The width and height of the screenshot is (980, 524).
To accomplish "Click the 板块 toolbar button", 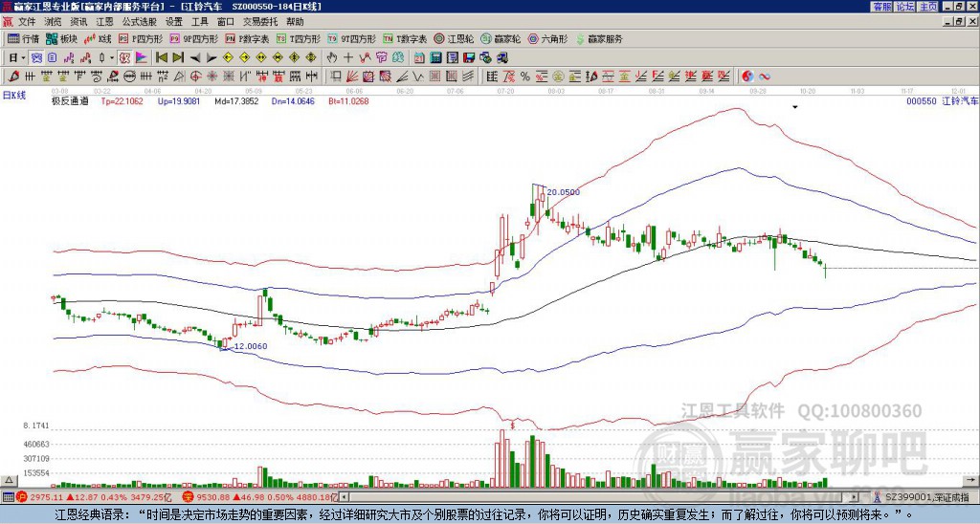I will (x=62, y=39).
